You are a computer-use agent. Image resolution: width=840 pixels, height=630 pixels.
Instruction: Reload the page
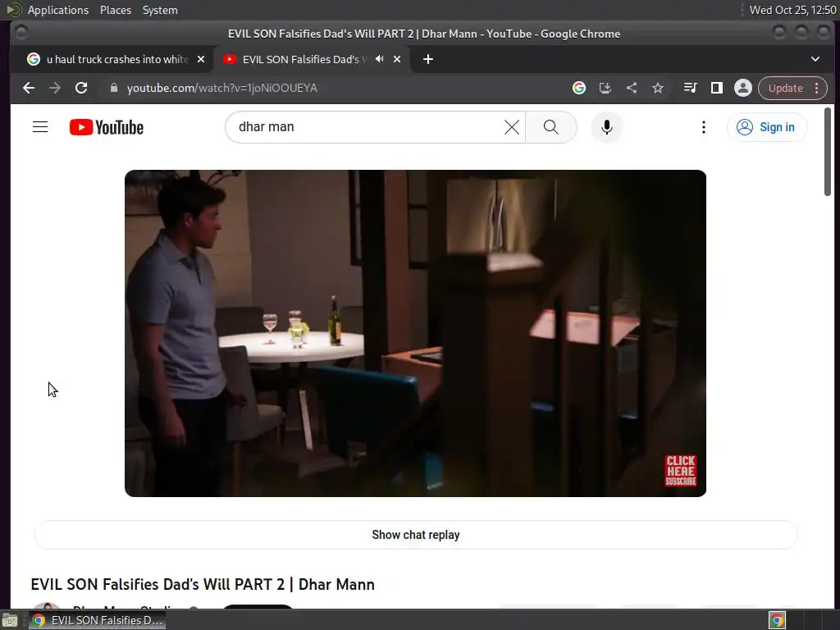tap(81, 88)
